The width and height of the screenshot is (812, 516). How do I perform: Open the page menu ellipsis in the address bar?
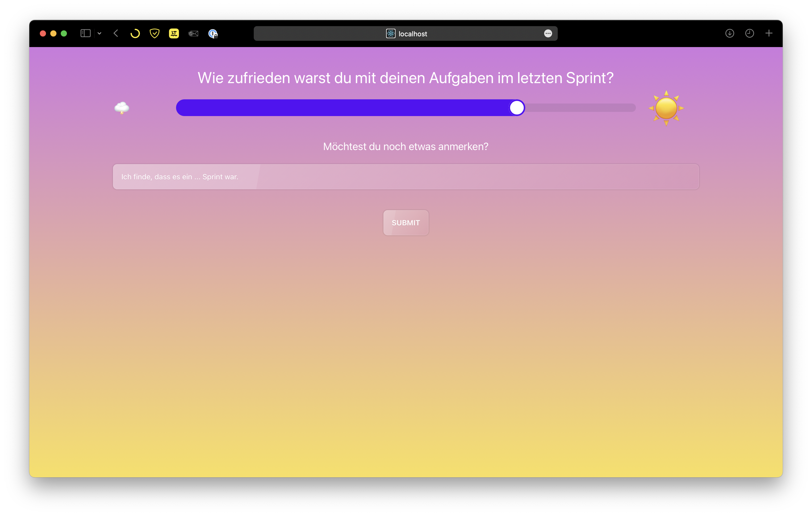[x=548, y=33]
